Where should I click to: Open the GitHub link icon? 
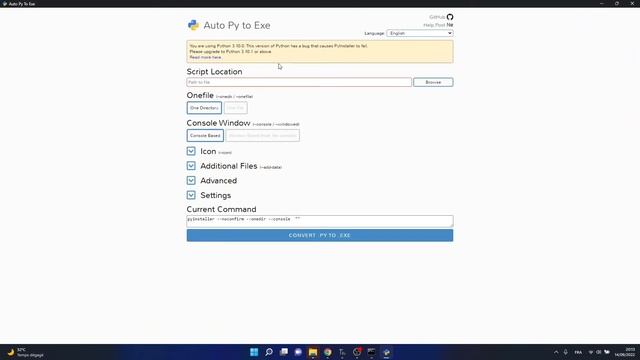(x=450, y=17)
